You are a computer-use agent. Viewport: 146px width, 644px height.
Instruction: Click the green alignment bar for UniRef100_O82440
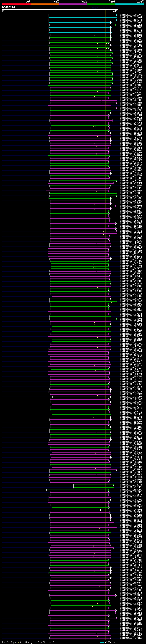tap(80, 628)
